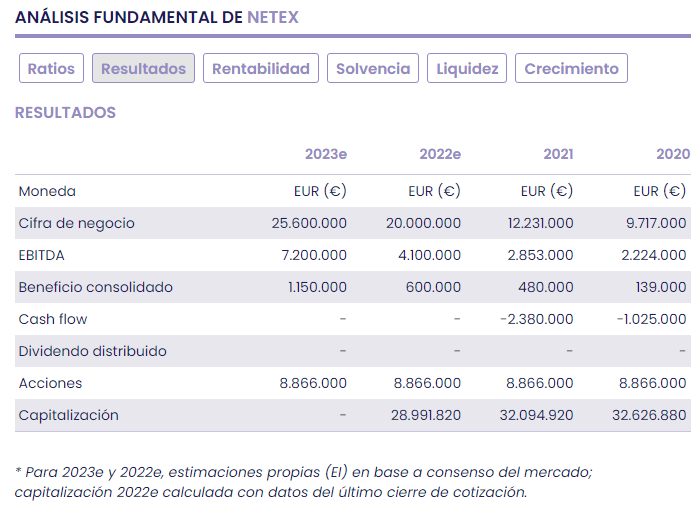Switch to the Ratios tab

click(51, 69)
